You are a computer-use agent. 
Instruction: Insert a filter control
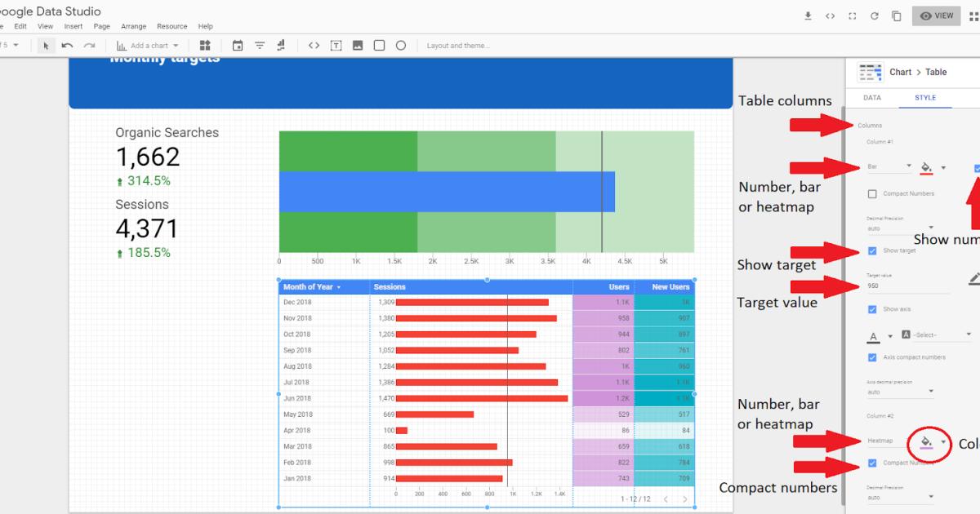pyautogui.click(x=260, y=46)
